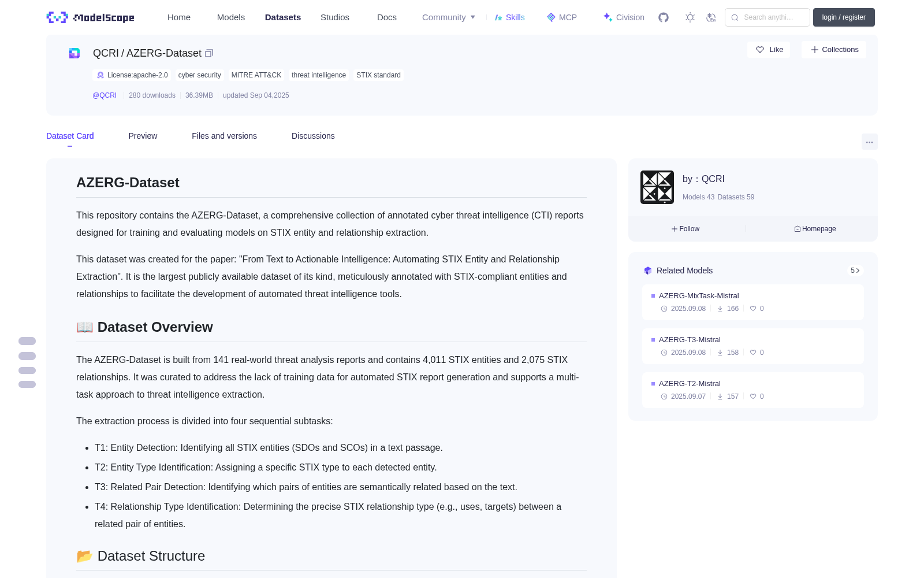The image size is (924, 578).
Task: Click the heart icon on the Like button
Action: click(x=760, y=50)
